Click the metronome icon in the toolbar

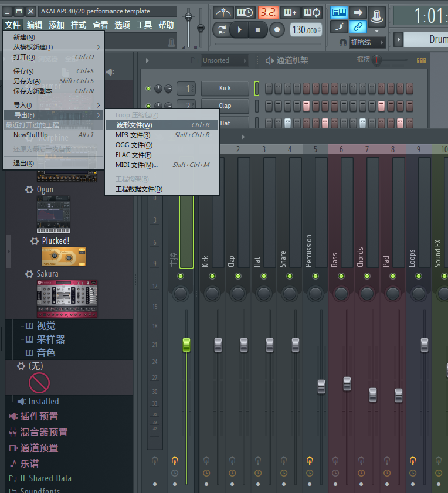point(223,12)
